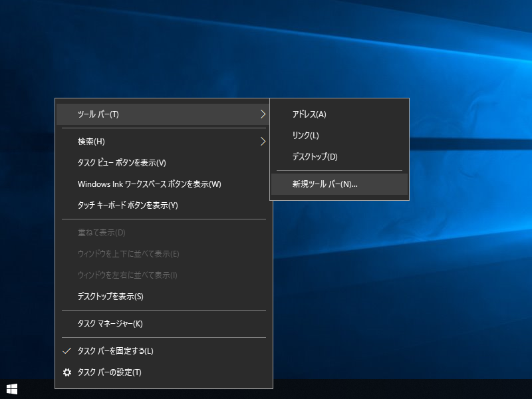Viewport: 532px width, 399px height.
Task: Open the 検索(H) menu entry
Action: pos(163,142)
